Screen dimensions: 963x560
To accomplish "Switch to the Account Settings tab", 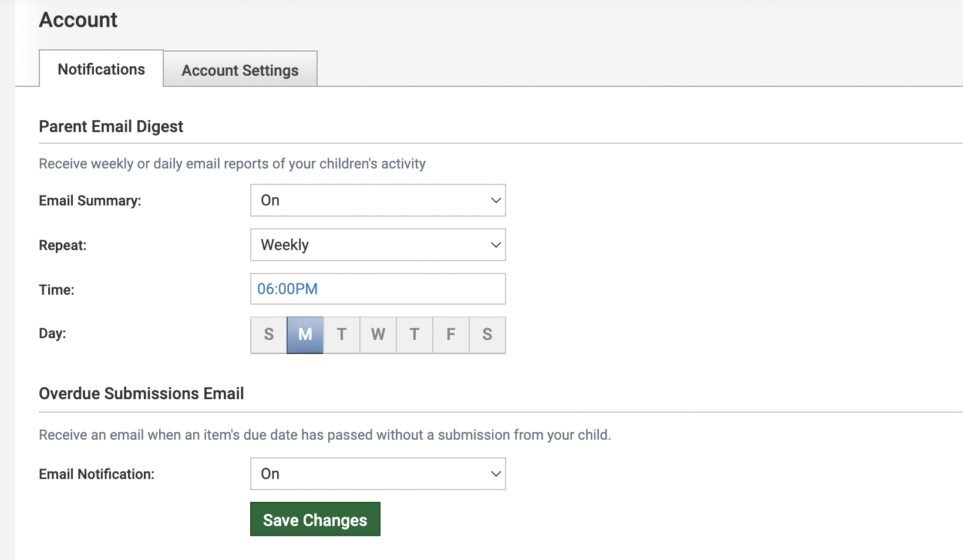I will click(240, 70).
